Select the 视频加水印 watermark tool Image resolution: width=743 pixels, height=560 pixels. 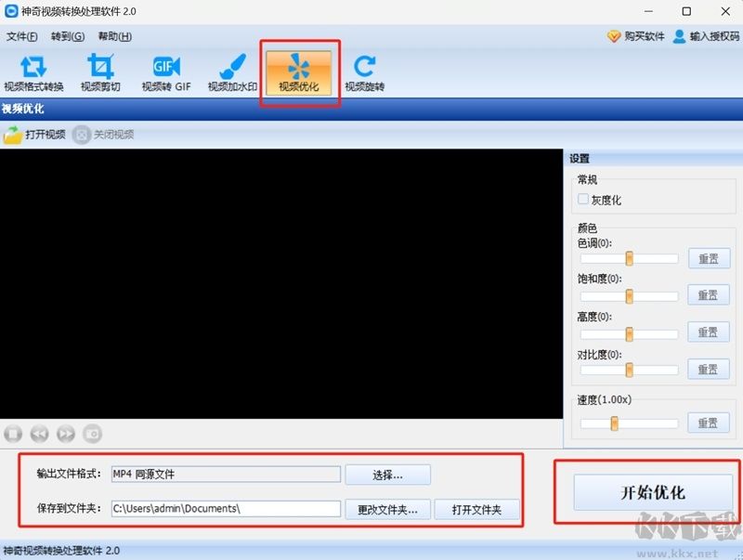[231, 72]
